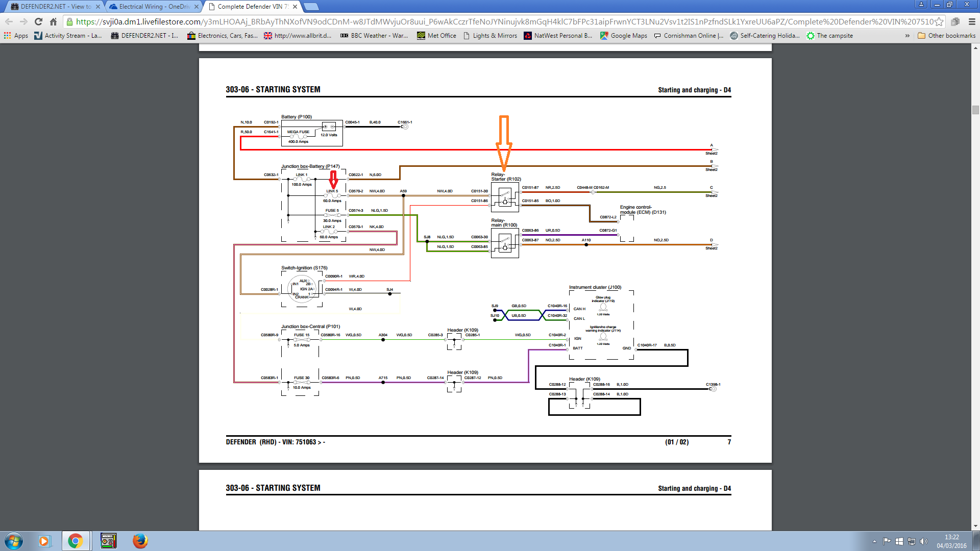The width and height of the screenshot is (980, 551).
Task: Open the NatWest Personal B... bookmark
Action: pos(558,36)
